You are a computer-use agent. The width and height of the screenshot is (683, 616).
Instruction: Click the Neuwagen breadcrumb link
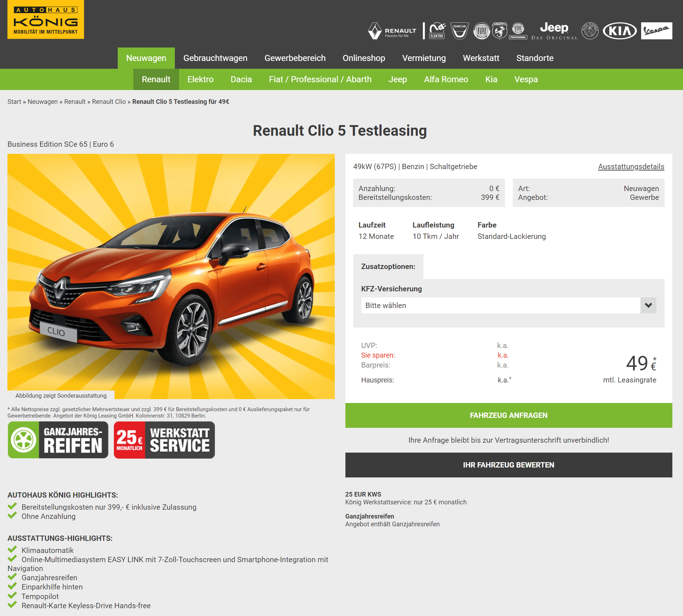43,102
